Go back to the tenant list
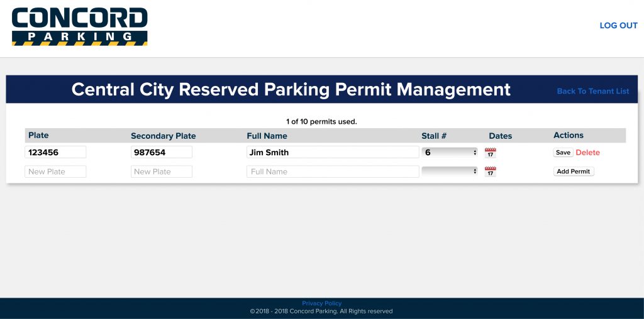Viewport: 644px width, 319px height. 592,91
